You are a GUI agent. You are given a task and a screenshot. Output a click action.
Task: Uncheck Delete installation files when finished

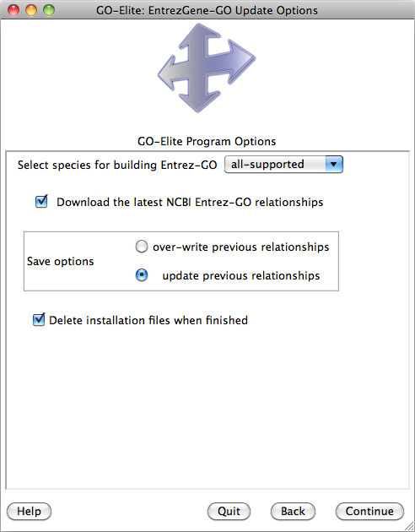[39, 319]
